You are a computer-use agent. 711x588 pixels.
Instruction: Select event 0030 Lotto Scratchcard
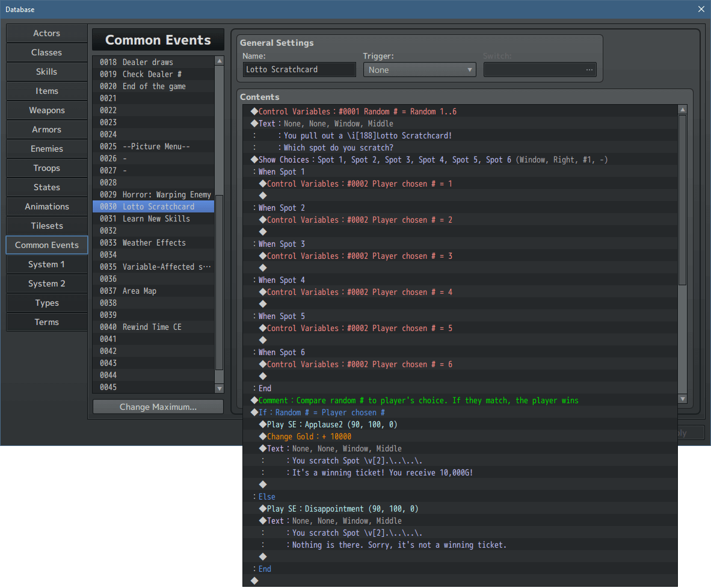click(x=153, y=207)
